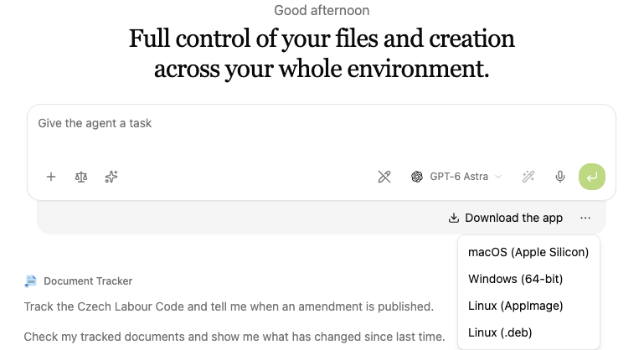
Task: Open the balance scales icon
Action: pyautogui.click(x=81, y=177)
